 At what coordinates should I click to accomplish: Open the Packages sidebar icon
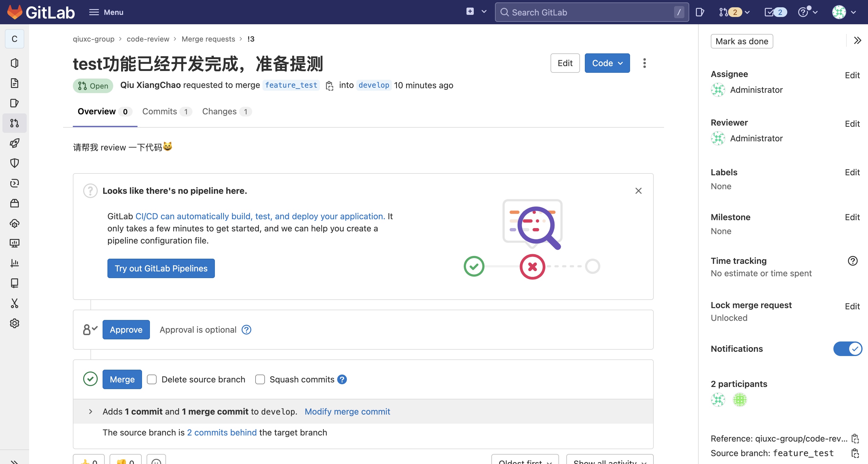[15, 203]
